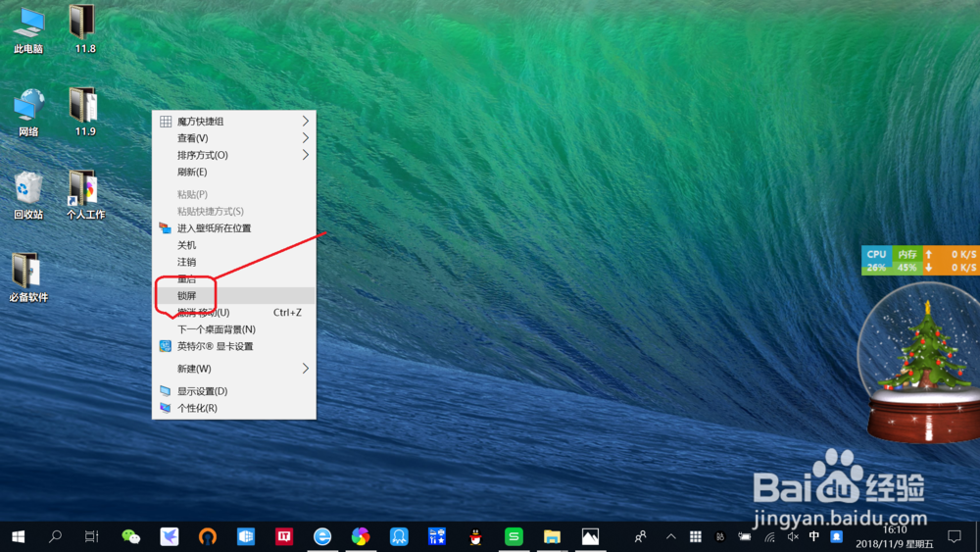Viewport: 980px width, 552px height.
Task: Switch the 中 input method indicator
Action: click(813, 535)
